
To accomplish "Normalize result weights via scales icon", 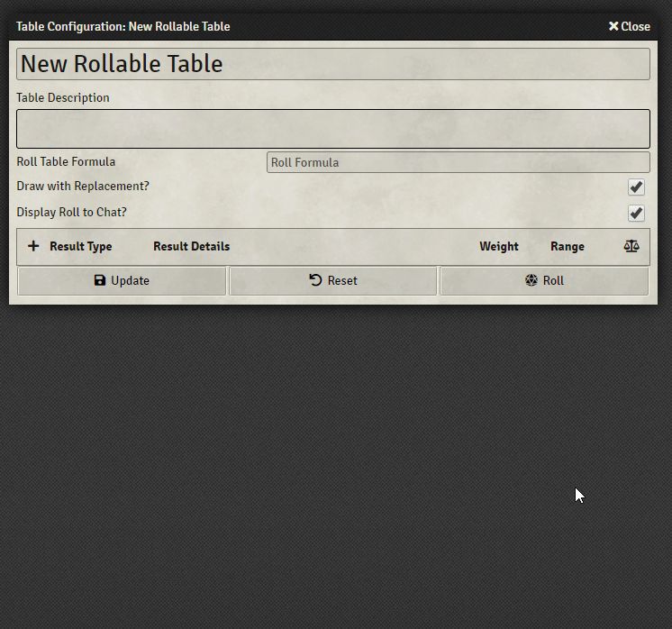I will click(631, 246).
